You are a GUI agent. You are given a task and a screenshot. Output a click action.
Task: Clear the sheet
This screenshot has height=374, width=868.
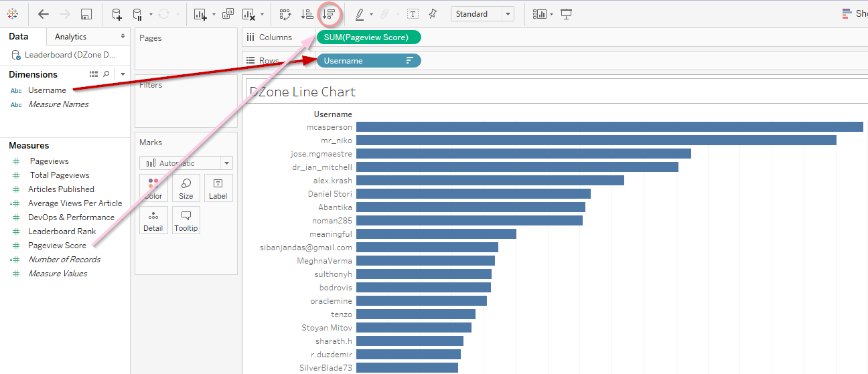tap(248, 13)
